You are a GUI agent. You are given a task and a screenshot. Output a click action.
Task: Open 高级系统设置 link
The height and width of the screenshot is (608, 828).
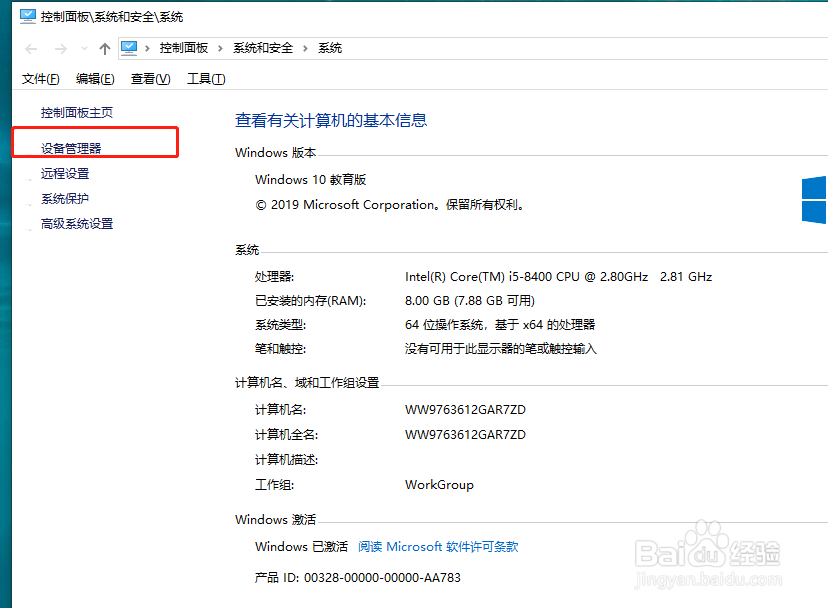click(x=77, y=224)
